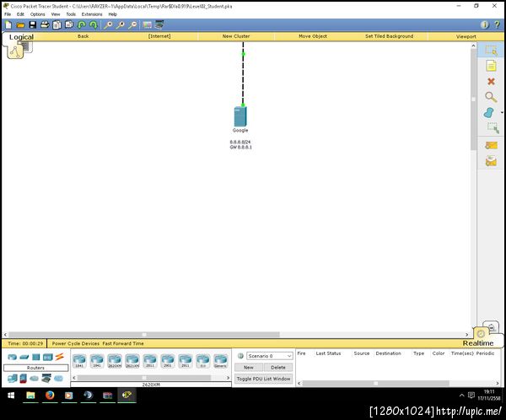
Task: Pick the red X Delete tool
Action: pos(491,81)
